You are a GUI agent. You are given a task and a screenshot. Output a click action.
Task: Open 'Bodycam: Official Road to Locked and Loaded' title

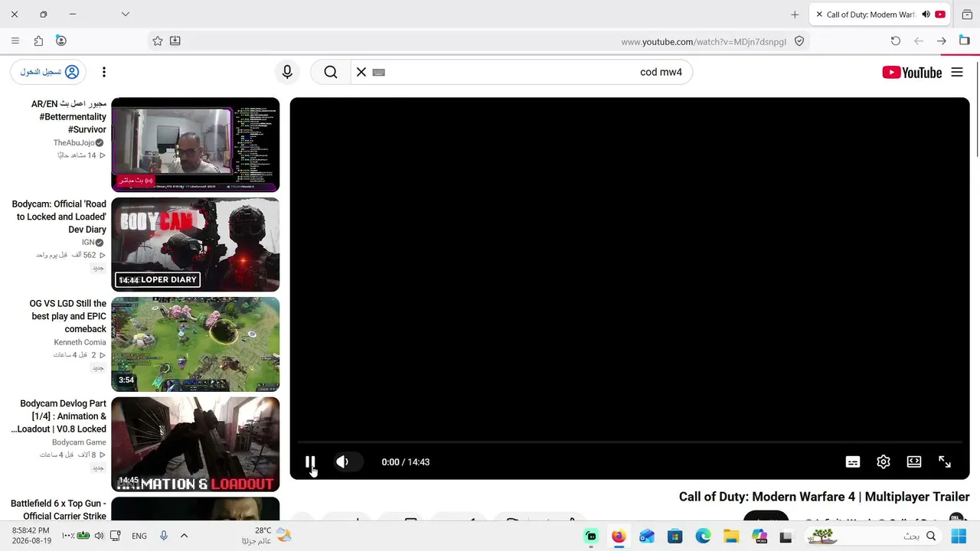60,217
